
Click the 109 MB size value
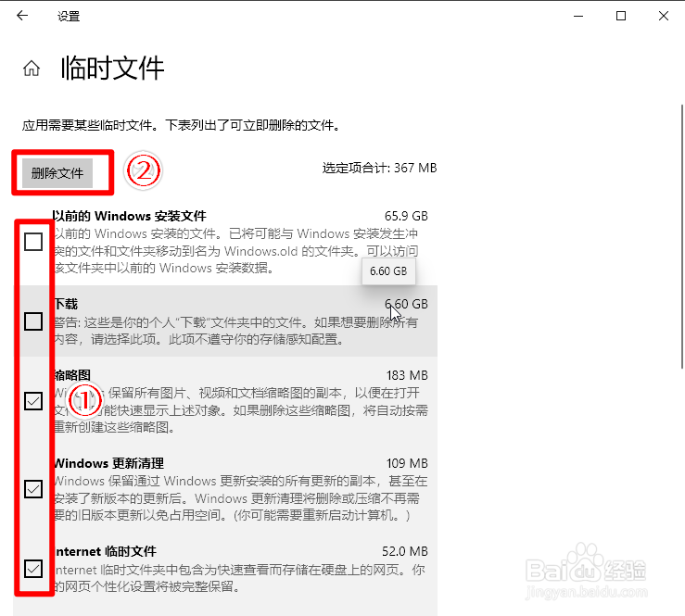[407, 463]
